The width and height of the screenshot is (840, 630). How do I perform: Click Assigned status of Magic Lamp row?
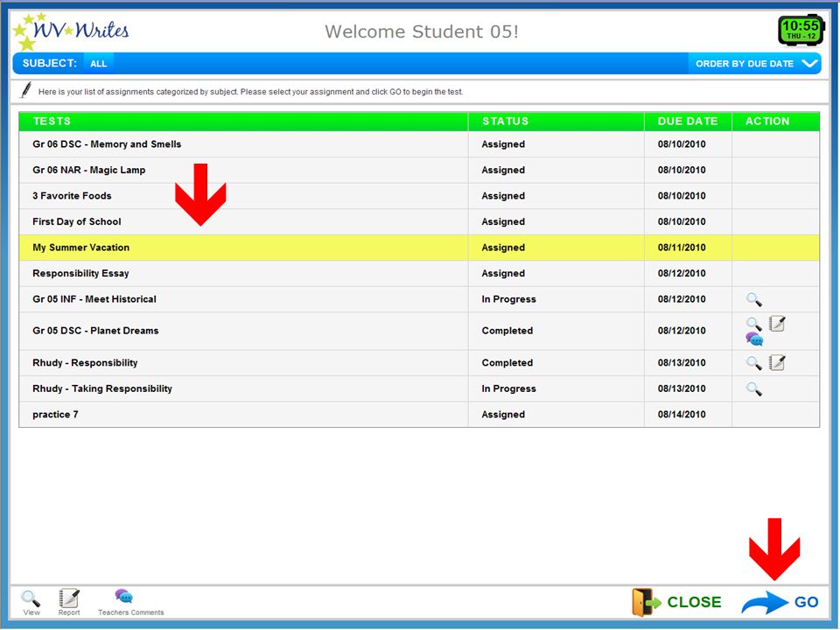[x=503, y=170]
